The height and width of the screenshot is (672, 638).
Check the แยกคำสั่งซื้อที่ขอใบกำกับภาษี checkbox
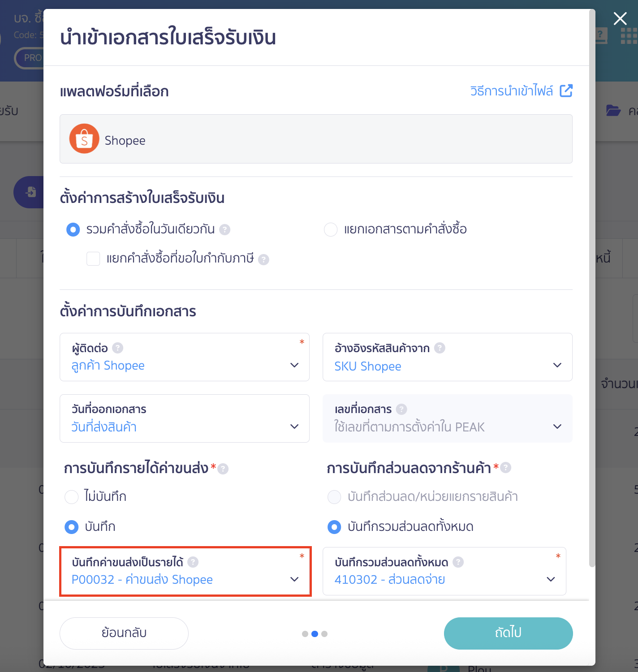pyautogui.click(x=93, y=258)
